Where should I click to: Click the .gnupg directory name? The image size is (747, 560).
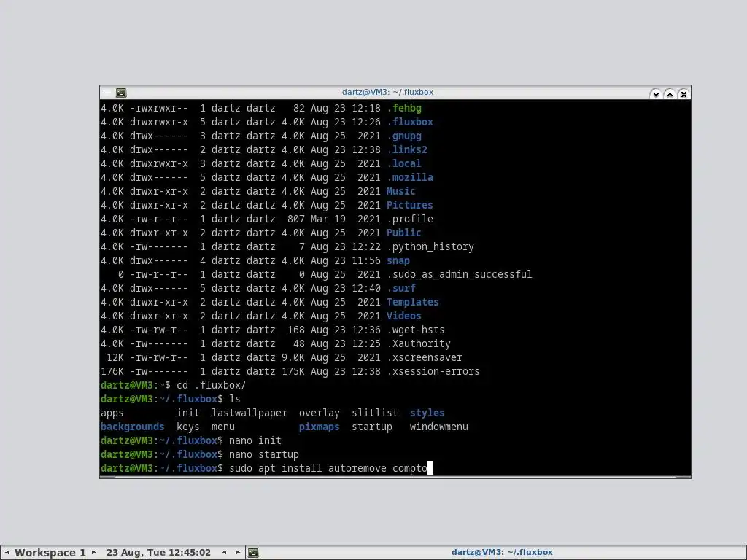[404, 136]
